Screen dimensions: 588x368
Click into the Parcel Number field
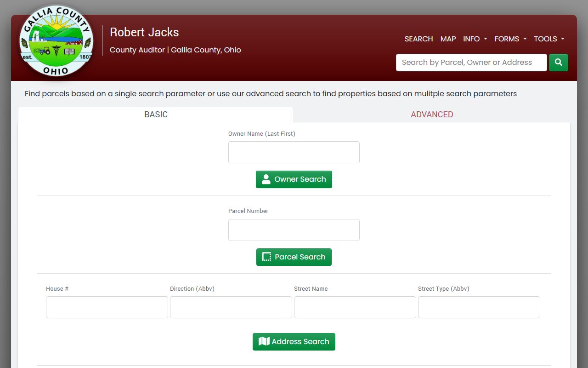[x=294, y=230]
